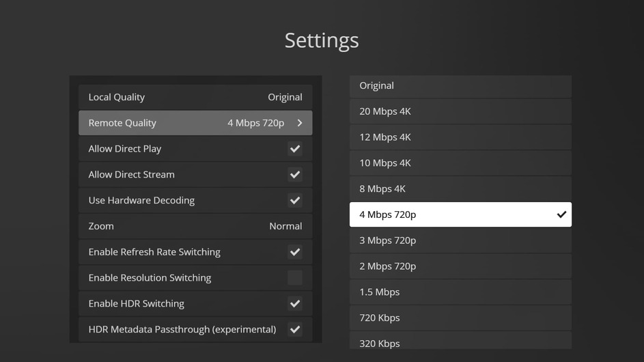The height and width of the screenshot is (362, 644).
Task: Click the checkmark on 4 Mbps 720p
Action: [x=561, y=214]
